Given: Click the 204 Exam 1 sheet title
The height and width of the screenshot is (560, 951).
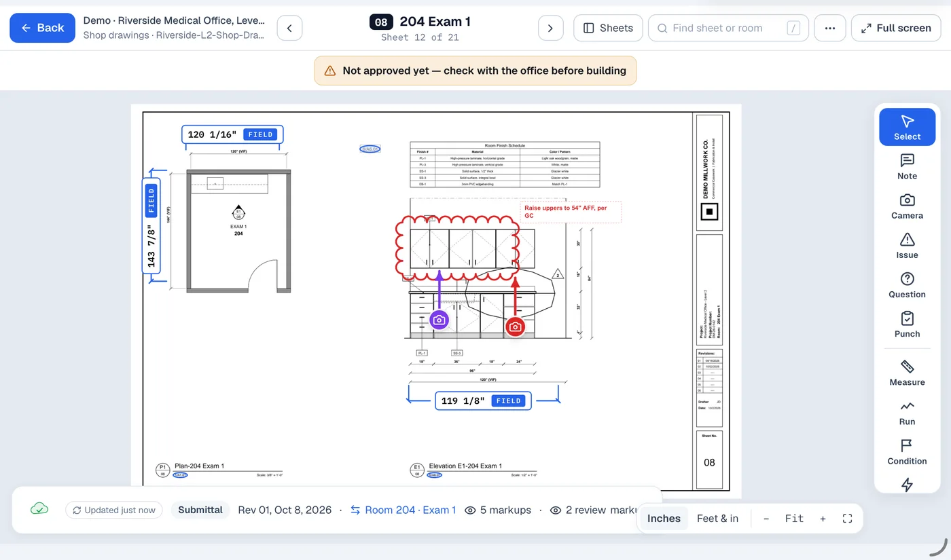Looking at the screenshot, I should pos(435,22).
